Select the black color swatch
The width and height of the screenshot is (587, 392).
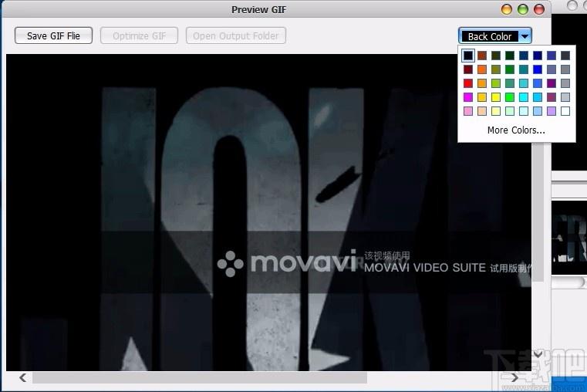468,56
